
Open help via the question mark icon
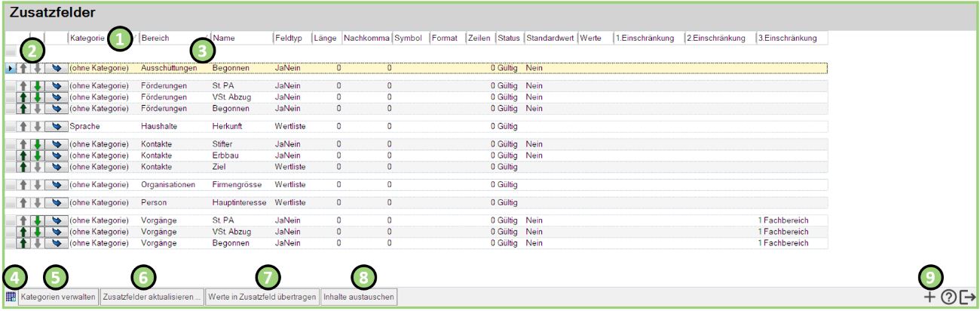[948, 297]
